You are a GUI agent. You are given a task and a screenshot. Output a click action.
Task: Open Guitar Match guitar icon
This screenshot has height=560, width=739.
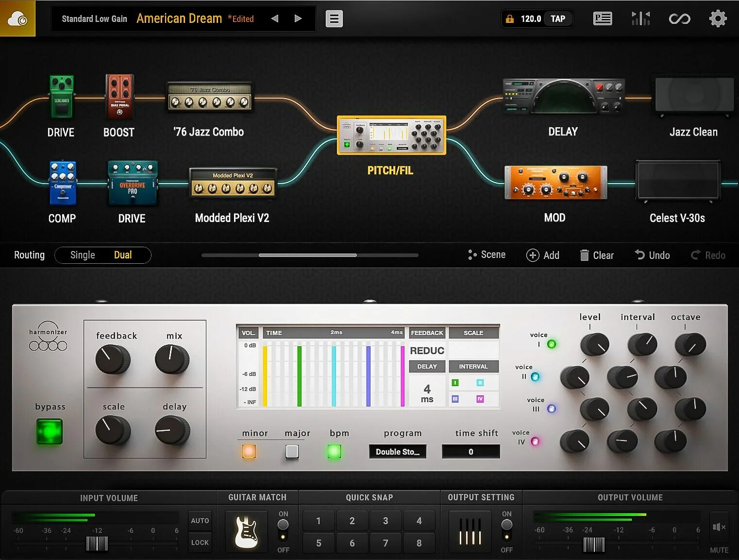point(246,532)
